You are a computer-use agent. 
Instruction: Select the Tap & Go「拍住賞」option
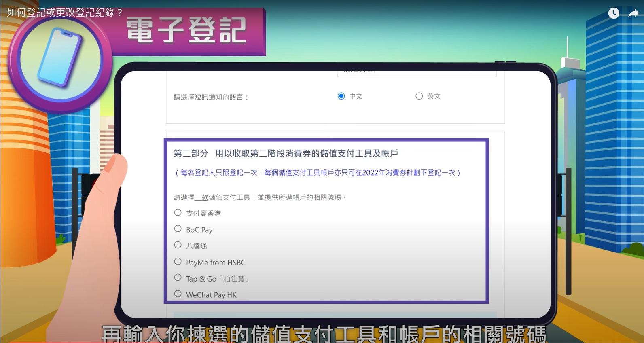coord(178,278)
